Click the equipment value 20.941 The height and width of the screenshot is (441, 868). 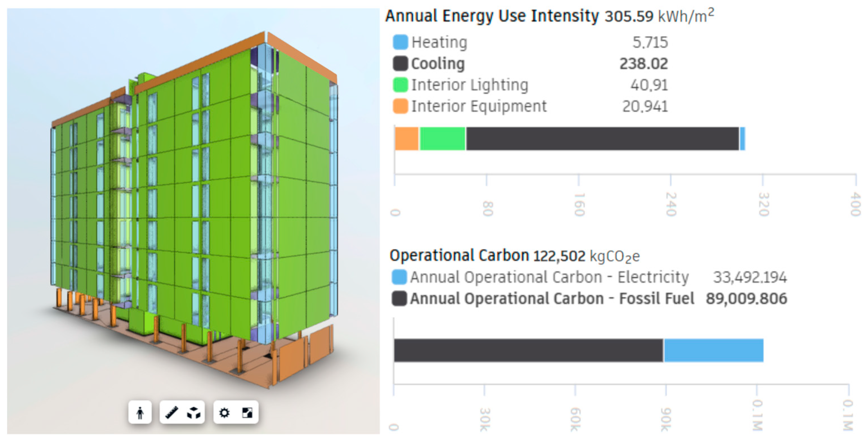[x=645, y=106]
